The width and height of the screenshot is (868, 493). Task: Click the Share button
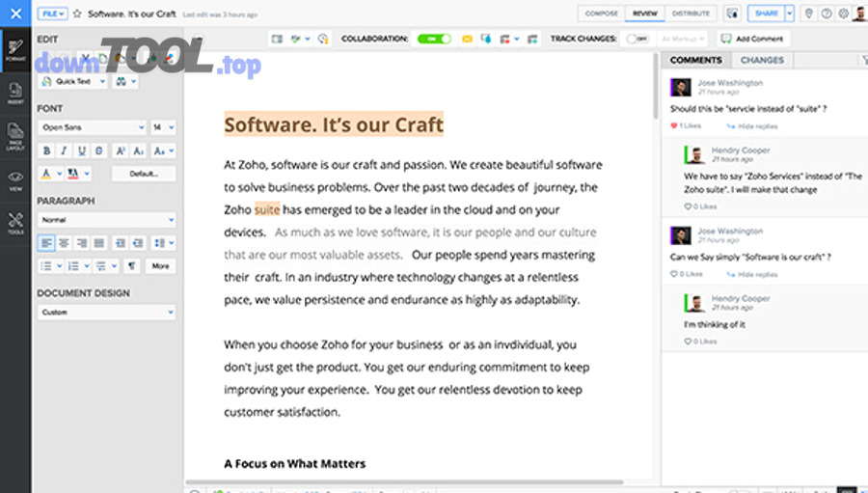coord(766,14)
